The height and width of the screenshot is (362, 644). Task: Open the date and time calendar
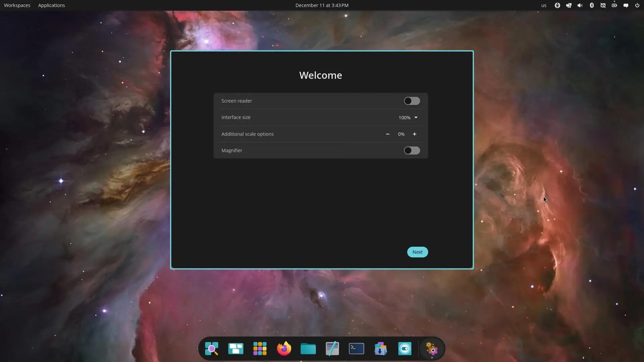point(322,5)
